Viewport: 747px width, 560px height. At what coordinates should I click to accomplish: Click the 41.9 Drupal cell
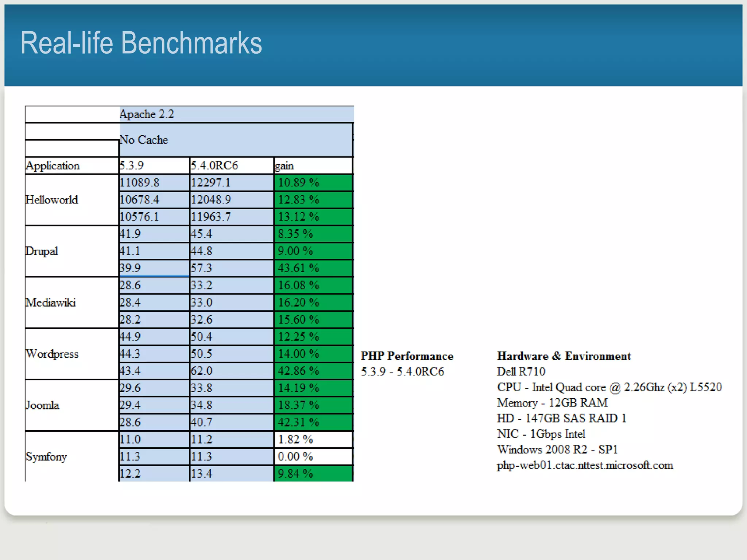coord(155,234)
